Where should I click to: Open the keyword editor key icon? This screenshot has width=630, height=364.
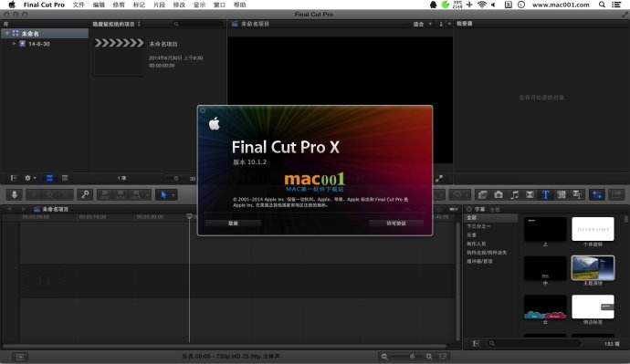click(x=85, y=195)
